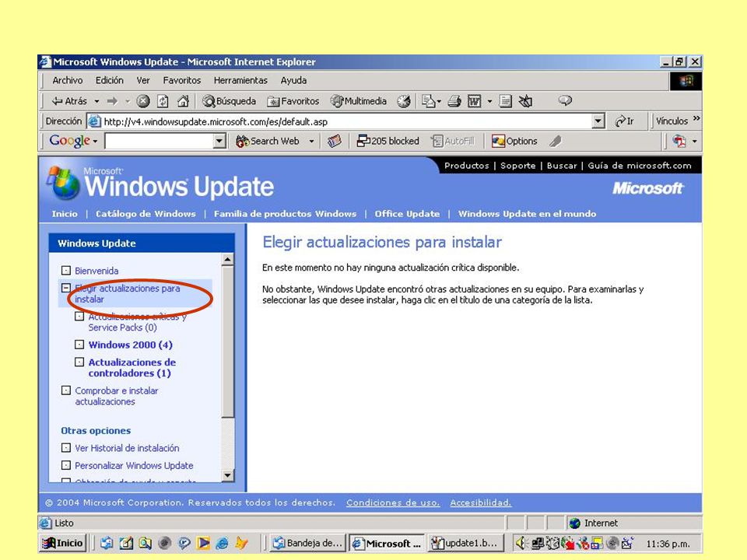747x560 pixels.
Task: Open the Ver menu
Action: (x=143, y=80)
